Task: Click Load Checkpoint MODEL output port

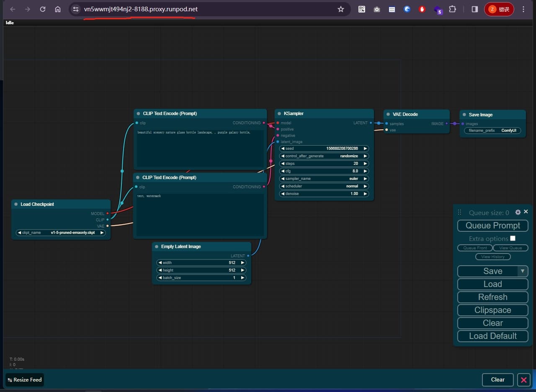Action: pyautogui.click(x=108, y=213)
